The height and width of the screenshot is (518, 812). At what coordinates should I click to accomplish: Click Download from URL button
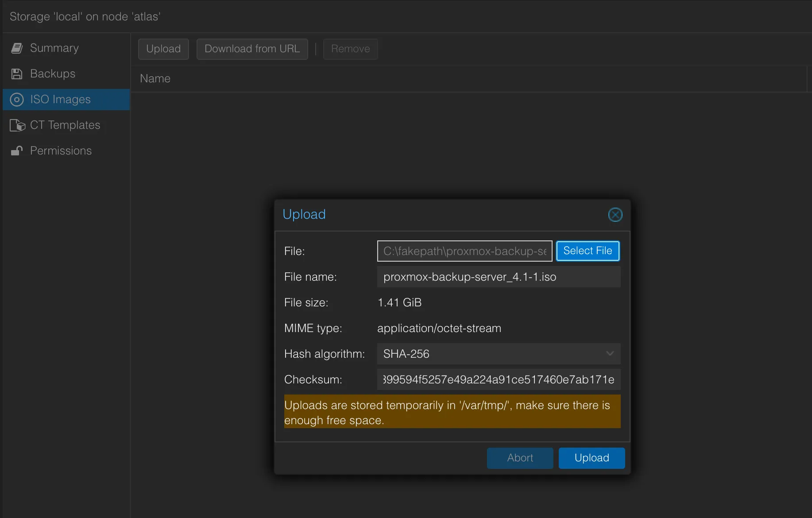[252, 49]
